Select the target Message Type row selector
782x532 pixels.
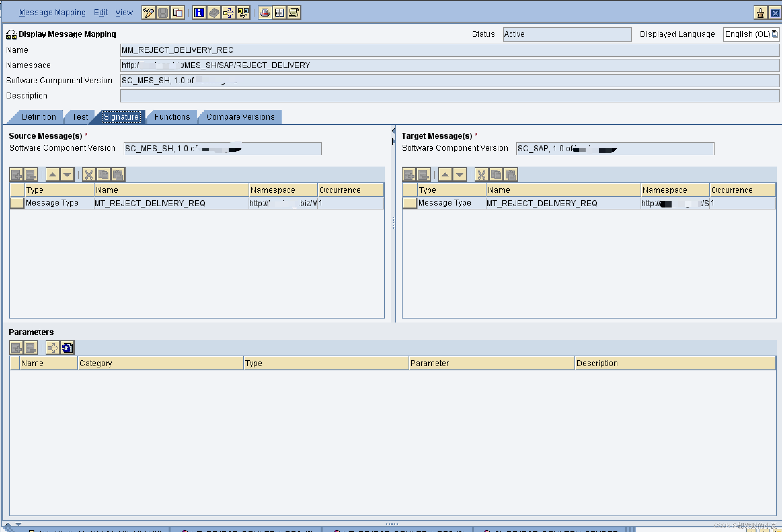(409, 203)
